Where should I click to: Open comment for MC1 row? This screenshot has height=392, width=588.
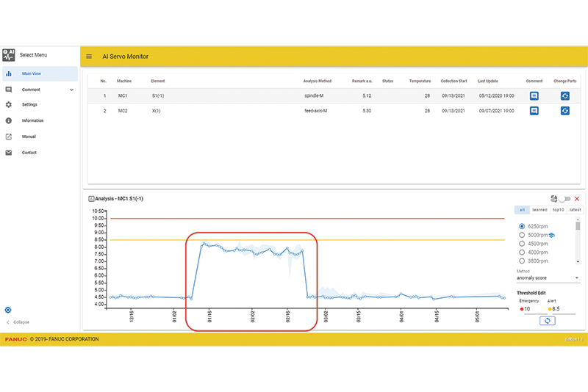point(534,96)
